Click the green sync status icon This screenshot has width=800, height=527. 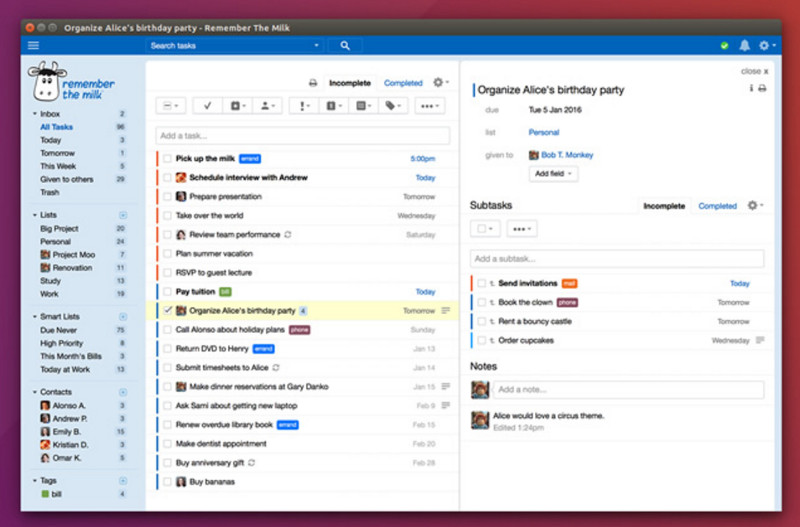click(724, 45)
